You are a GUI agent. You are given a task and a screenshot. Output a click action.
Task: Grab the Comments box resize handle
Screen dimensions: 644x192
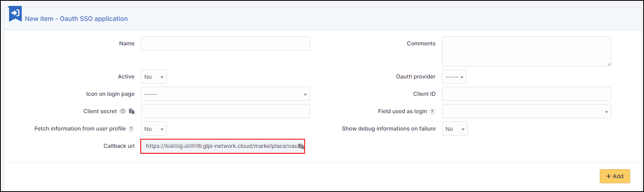pyautogui.click(x=609, y=64)
